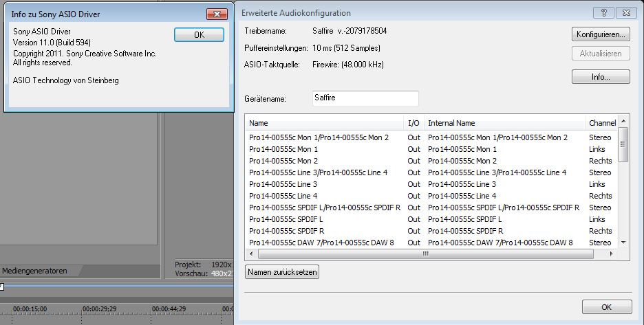
Task: Select row Pro14-00555c Line 3/Pro14-00555c Line 4
Action: [319, 172]
